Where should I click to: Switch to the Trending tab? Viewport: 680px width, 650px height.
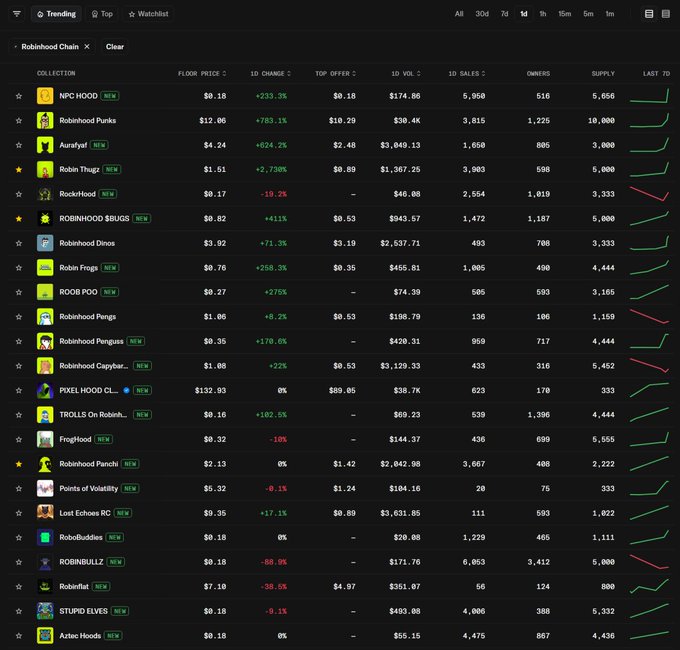tap(56, 14)
